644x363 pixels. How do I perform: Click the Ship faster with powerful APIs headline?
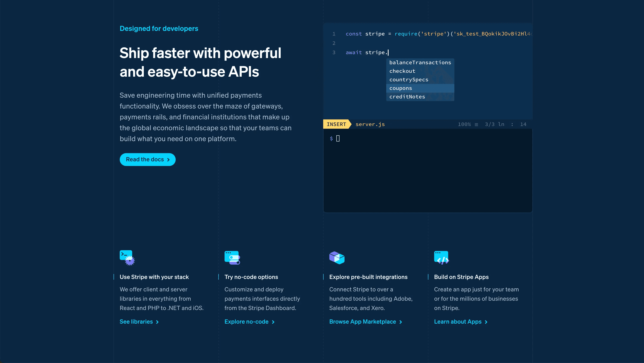200,62
